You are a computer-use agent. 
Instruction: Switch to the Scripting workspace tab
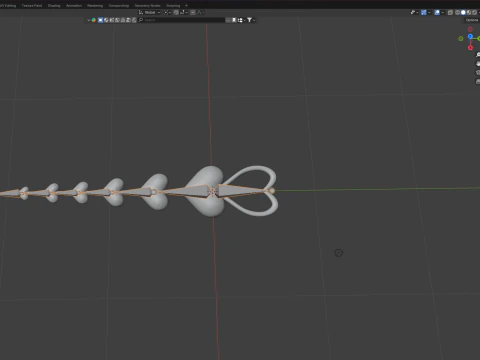173,6
